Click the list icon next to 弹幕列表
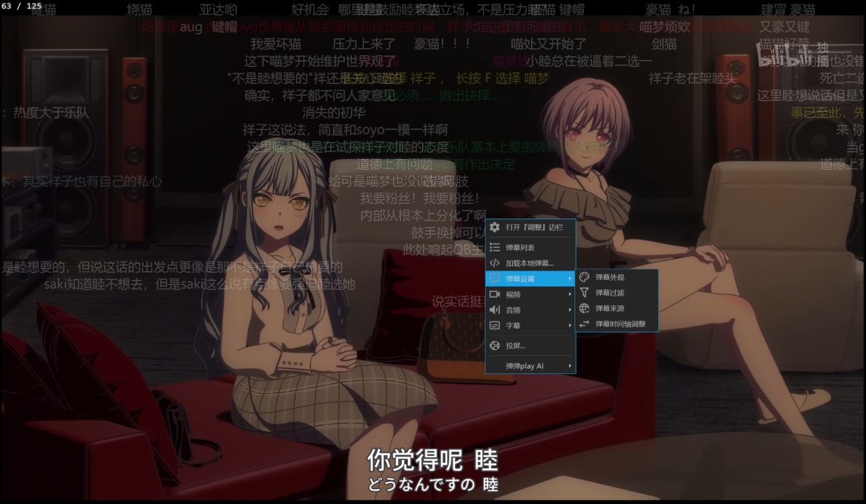 (x=495, y=248)
